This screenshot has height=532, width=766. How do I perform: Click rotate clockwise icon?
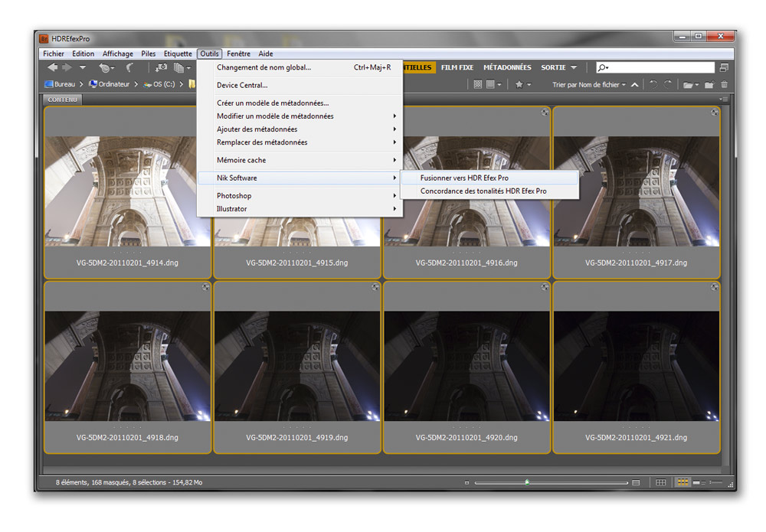click(667, 84)
